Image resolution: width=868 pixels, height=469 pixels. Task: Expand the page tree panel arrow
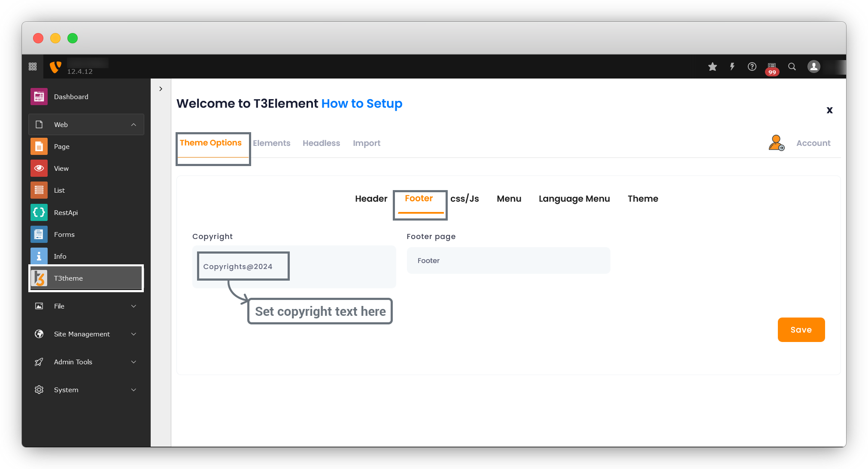point(161,89)
